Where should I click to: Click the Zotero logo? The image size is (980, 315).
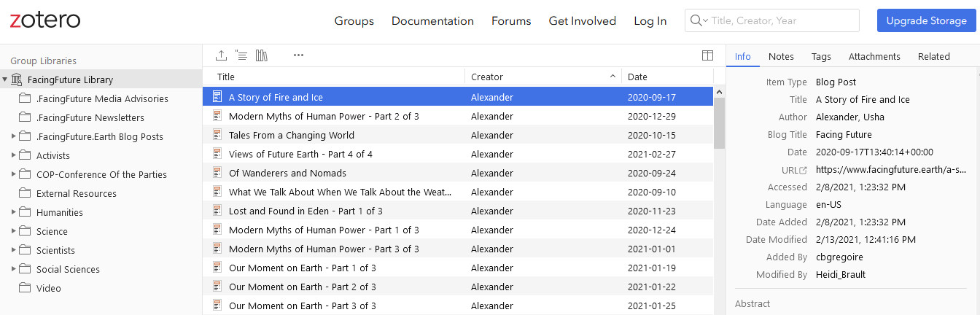pos(45,20)
